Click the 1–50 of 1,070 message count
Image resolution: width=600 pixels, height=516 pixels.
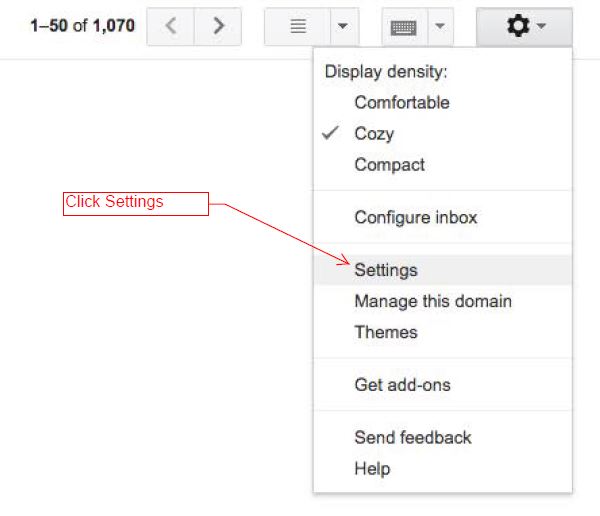[x=82, y=26]
